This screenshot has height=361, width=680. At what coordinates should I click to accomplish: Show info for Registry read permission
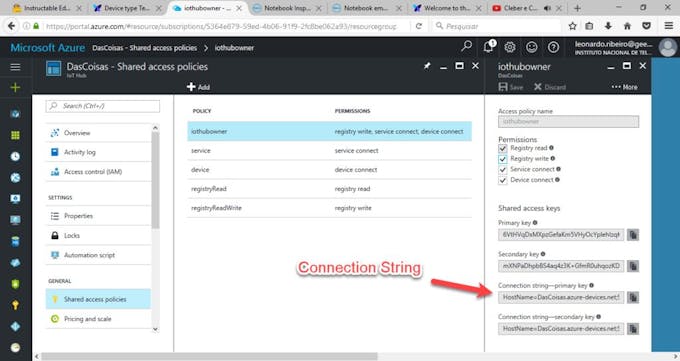[552, 148]
